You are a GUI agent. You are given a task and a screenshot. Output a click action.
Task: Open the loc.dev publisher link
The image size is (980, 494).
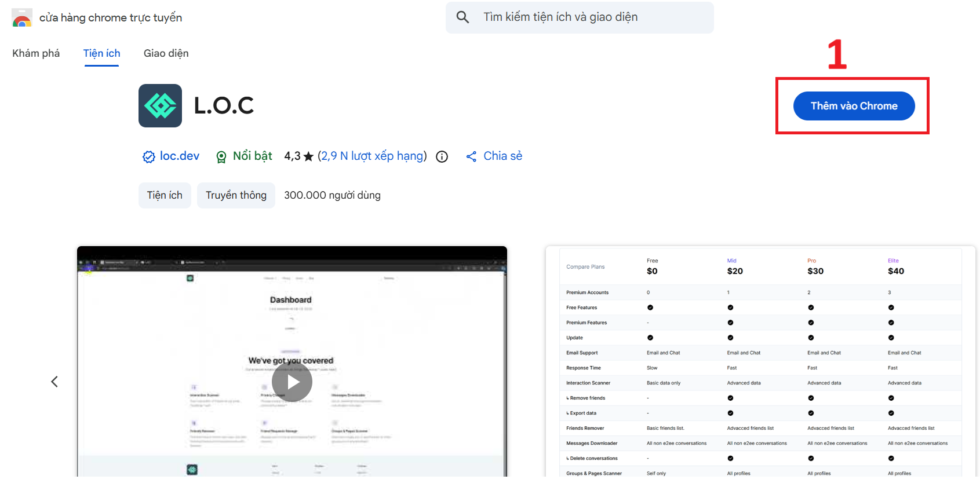click(180, 156)
